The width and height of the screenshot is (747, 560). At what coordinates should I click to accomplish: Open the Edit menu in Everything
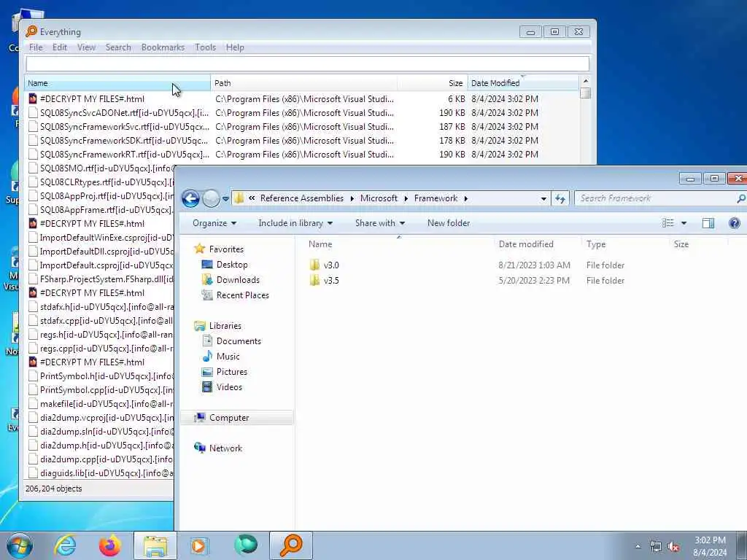60,47
